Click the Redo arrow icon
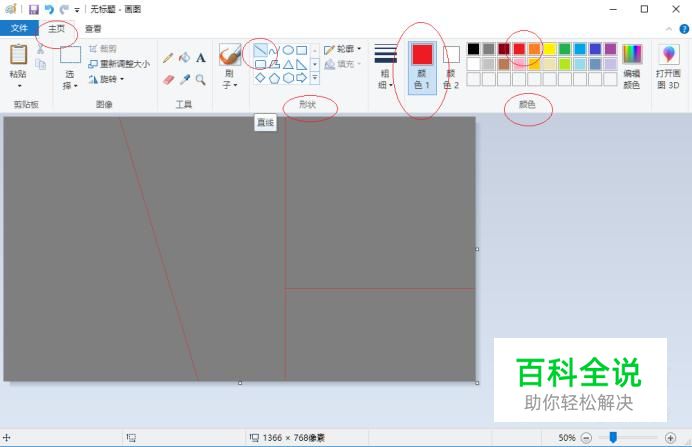The width and height of the screenshot is (692, 447). tap(64, 9)
